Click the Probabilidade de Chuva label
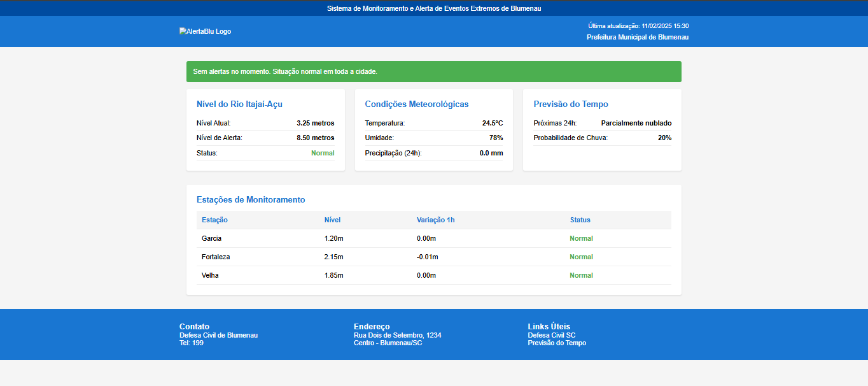The width and height of the screenshot is (868, 386). coord(571,138)
